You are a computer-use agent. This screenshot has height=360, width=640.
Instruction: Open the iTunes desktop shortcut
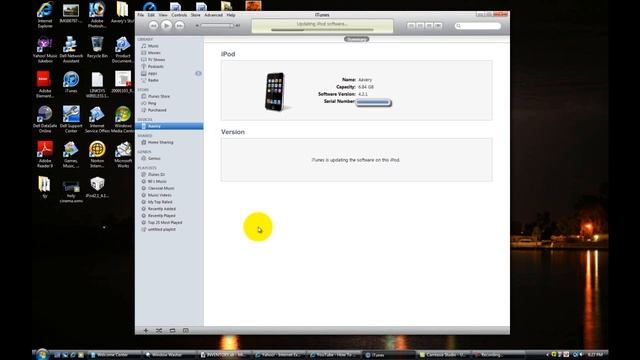pos(71,82)
